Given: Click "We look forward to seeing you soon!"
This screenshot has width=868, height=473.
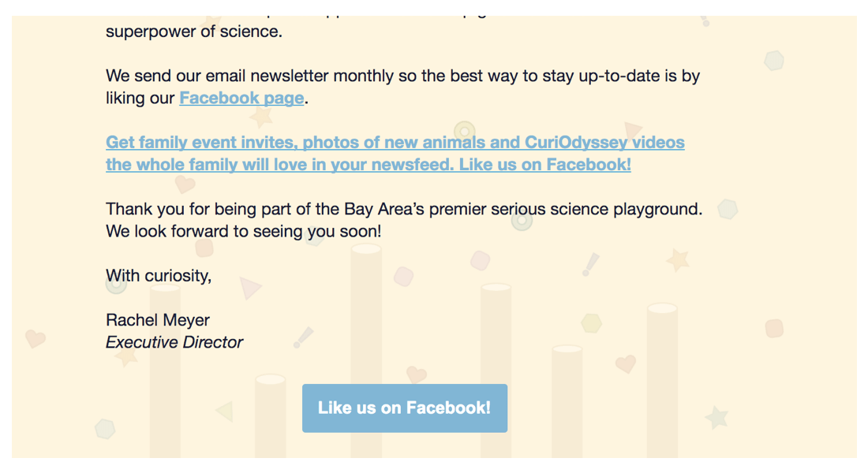Looking at the screenshot, I should click(243, 232).
